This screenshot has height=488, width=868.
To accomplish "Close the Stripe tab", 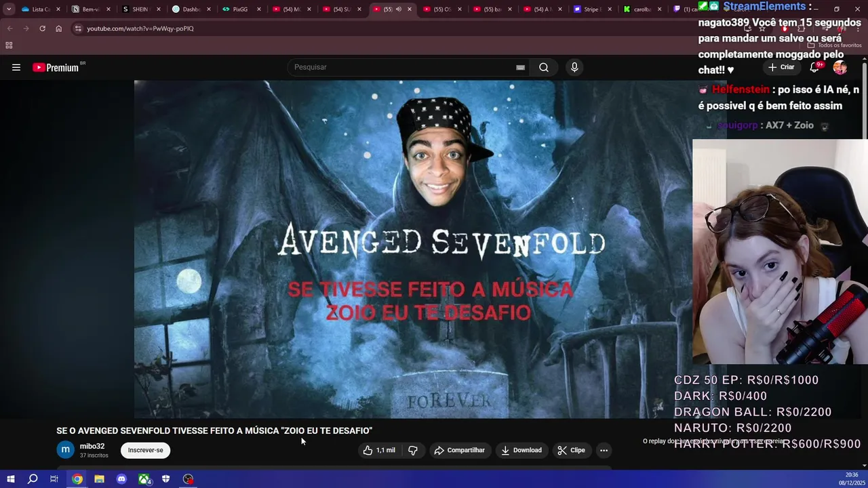I will [609, 9].
